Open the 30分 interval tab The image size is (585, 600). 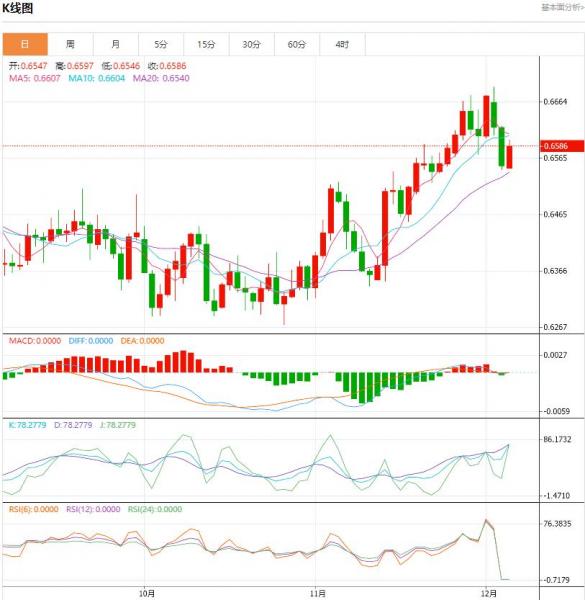coord(251,44)
